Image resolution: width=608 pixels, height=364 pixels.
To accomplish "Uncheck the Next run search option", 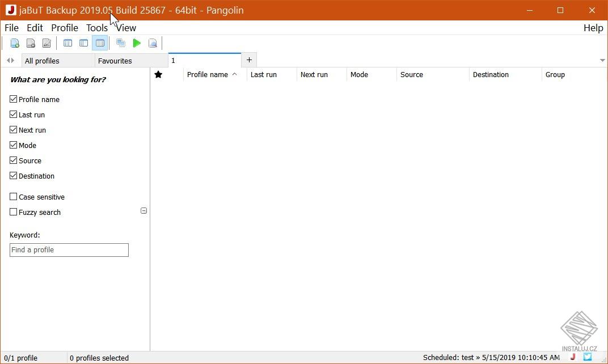I will [13, 130].
